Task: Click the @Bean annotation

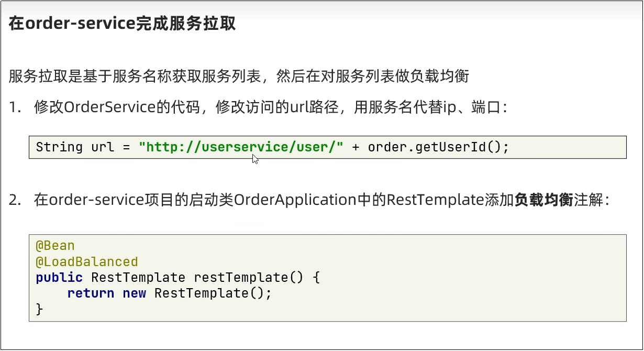Action: [x=55, y=246]
